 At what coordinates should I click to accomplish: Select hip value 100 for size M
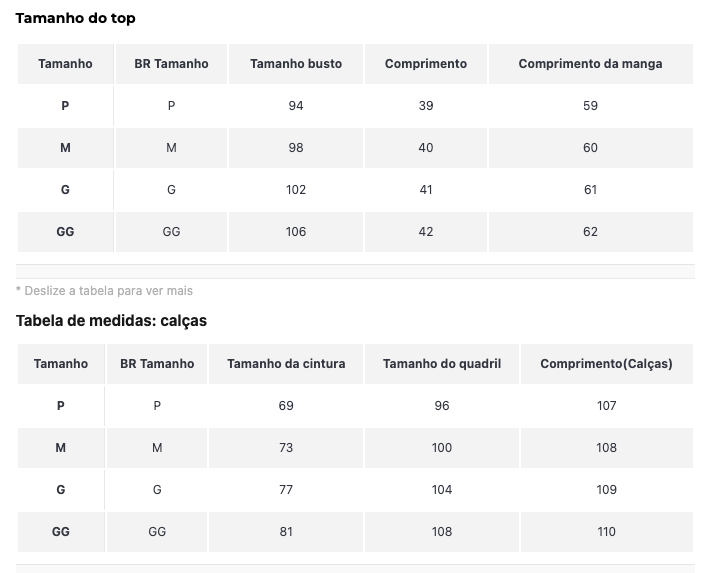coord(442,448)
